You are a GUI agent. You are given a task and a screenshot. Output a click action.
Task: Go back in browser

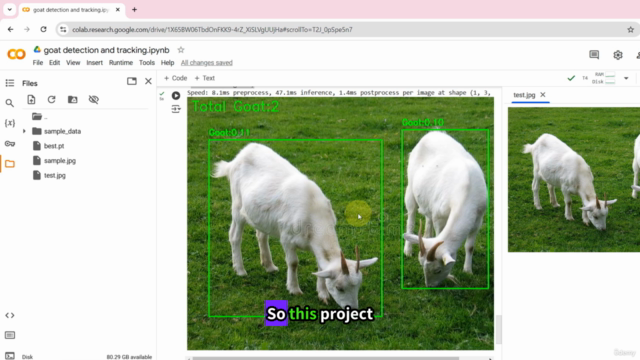click(11, 29)
